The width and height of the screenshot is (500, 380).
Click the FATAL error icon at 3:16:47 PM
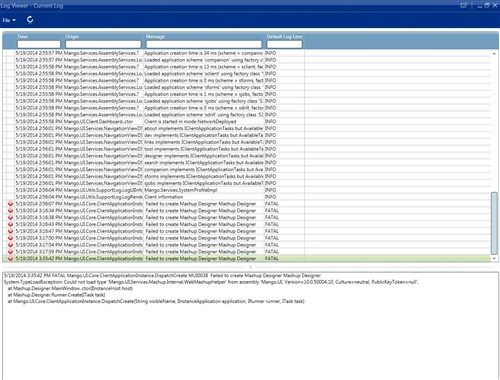click(x=11, y=231)
